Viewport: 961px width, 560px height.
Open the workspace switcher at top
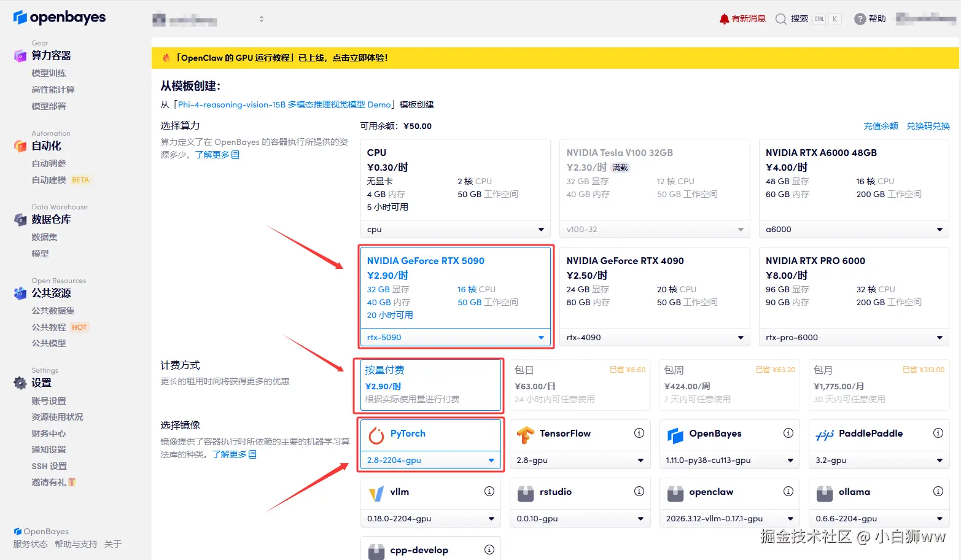[209, 19]
